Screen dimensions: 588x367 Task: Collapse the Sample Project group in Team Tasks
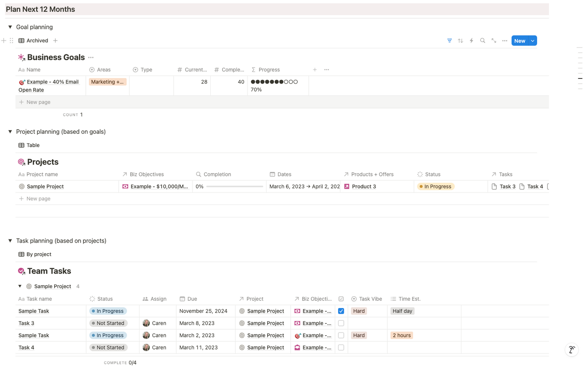tap(20, 286)
